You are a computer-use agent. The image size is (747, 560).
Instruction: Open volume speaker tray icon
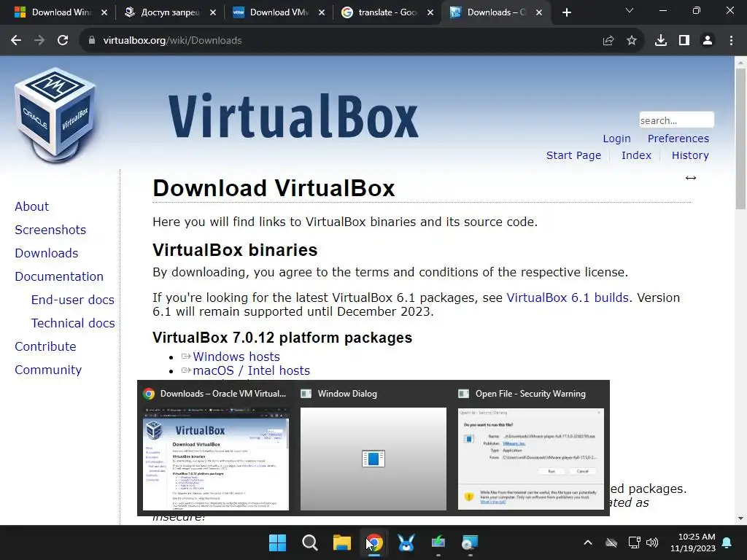tap(652, 542)
